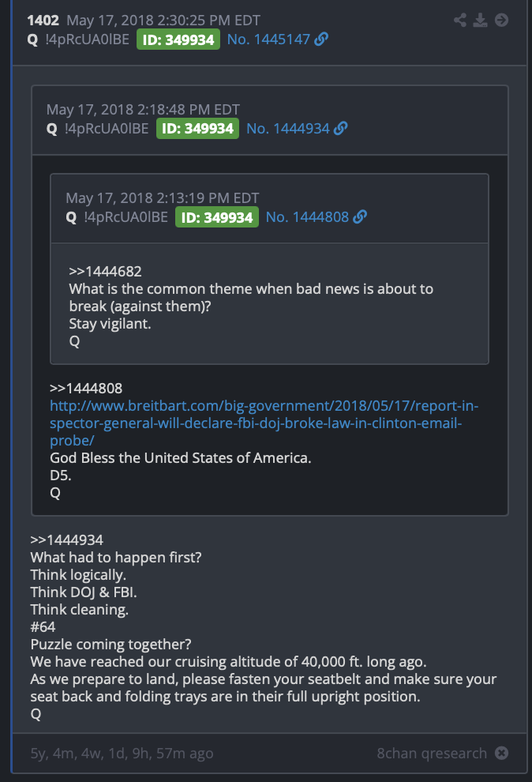This screenshot has width=532, height=782.
Task: Open post link No. 1444934
Action: coord(288,129)
